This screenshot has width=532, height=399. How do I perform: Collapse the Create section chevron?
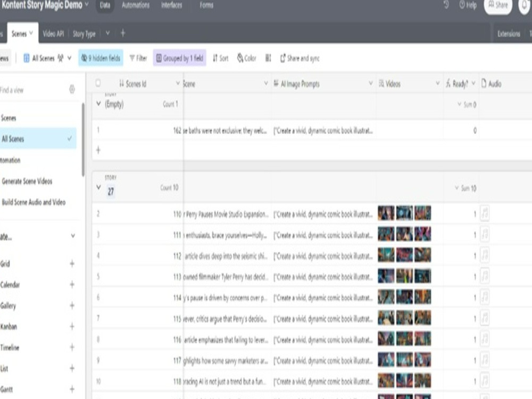(x=72, y=236)
